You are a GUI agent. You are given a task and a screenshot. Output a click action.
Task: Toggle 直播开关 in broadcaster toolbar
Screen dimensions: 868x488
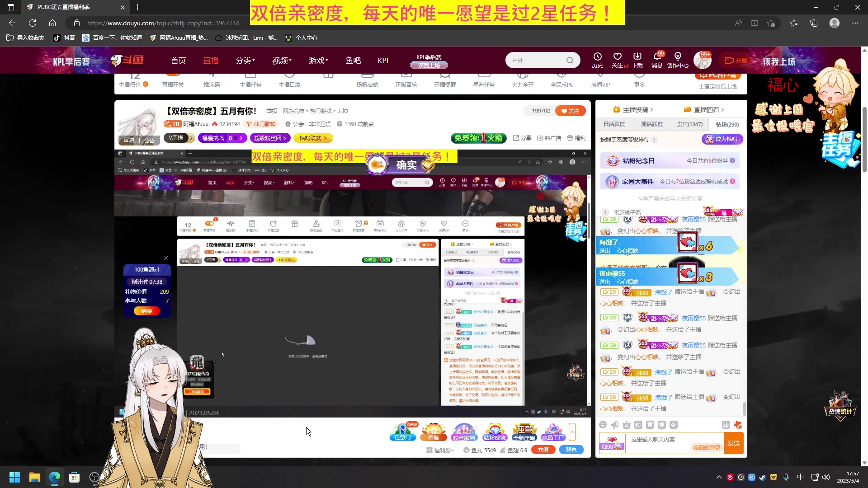click(173, 81)
